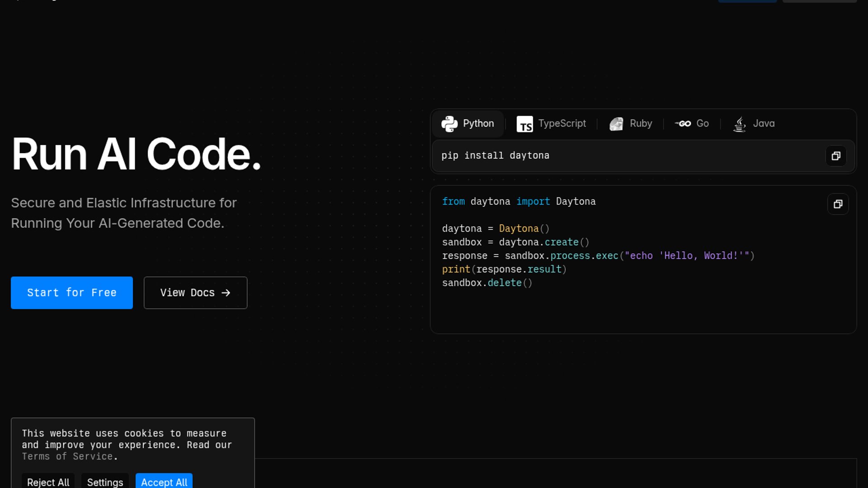Click the "Run AI Code." headline

point(136,154)
